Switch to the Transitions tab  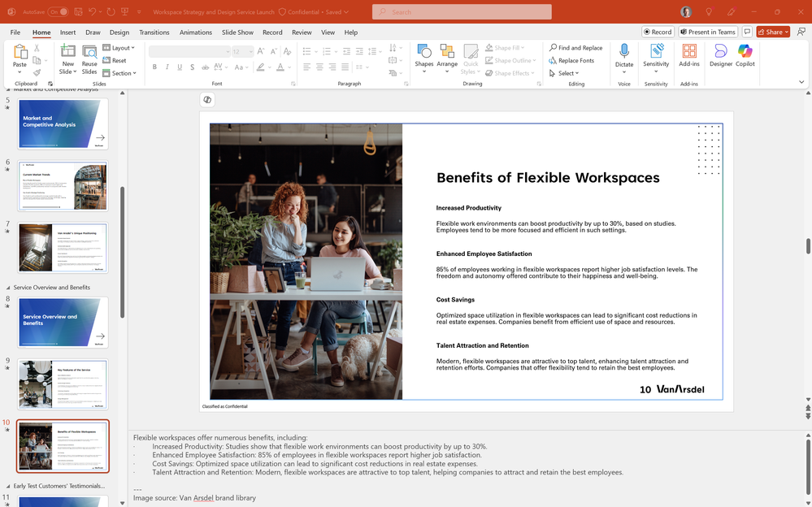click(x=154, y=32)
